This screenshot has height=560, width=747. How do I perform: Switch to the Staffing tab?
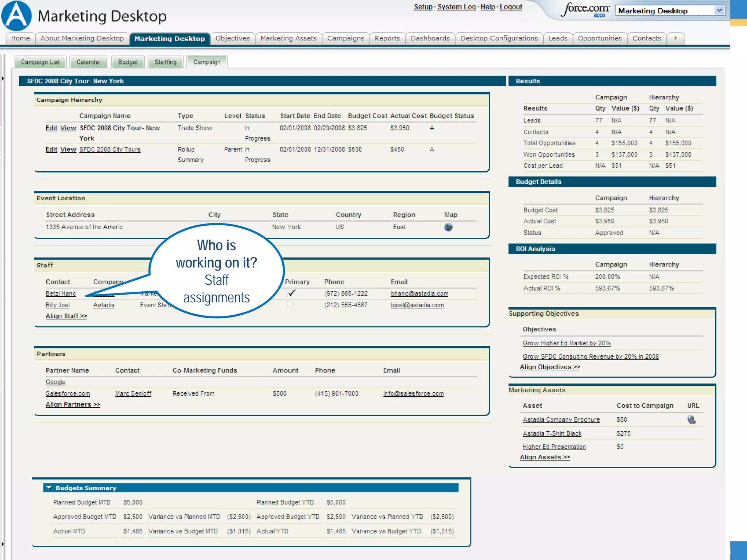(165, 62)
